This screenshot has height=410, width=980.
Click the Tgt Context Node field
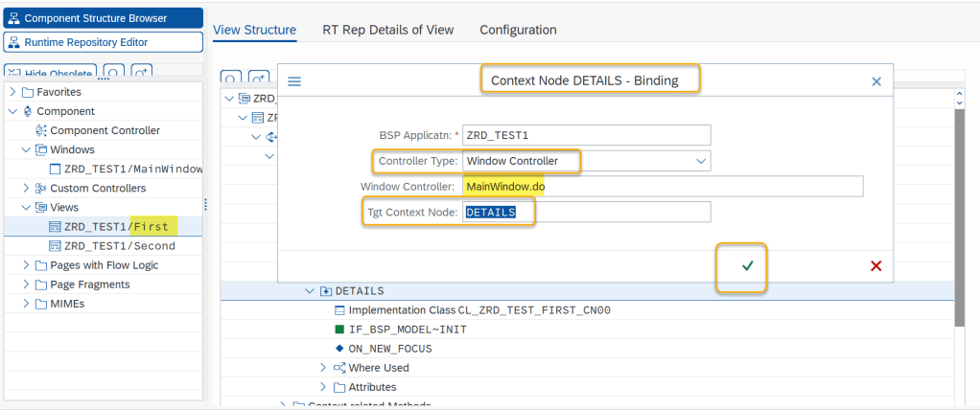(586, 212)
